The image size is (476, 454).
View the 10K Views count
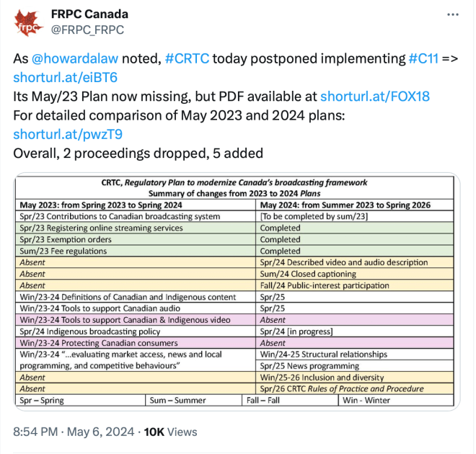(x=170, y=432)
